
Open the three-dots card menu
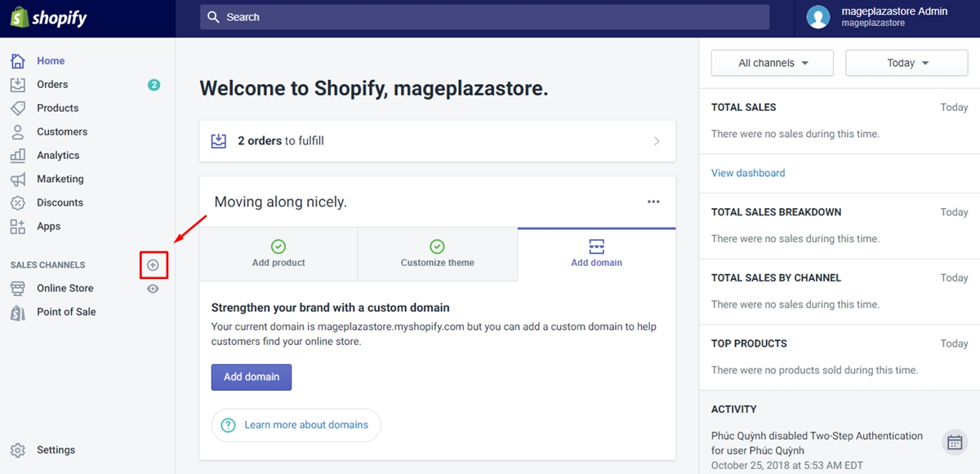tap(653, 202)
